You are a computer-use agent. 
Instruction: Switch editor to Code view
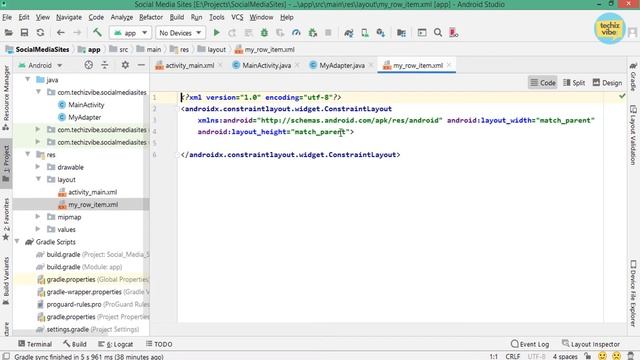coord(542,83)
